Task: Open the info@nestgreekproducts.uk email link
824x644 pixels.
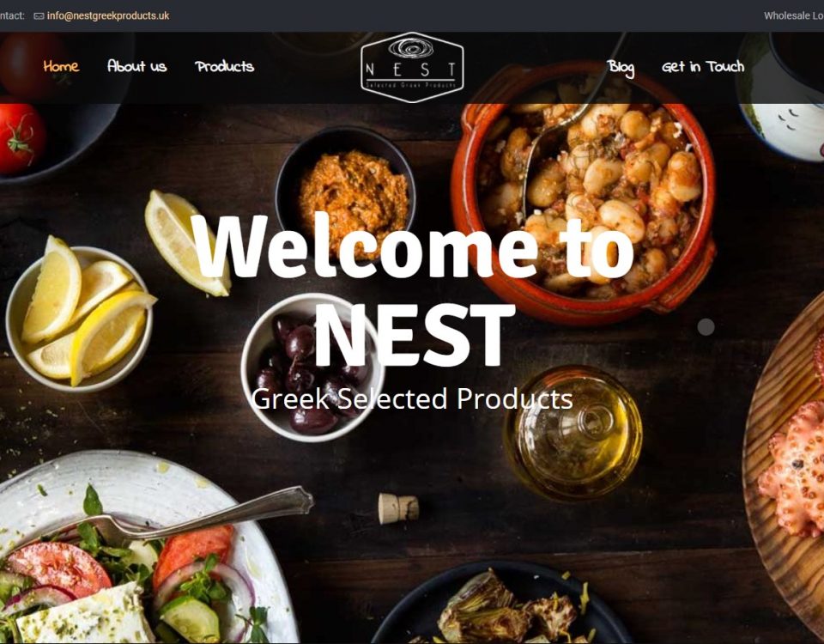Action: (x=108, y=15)
